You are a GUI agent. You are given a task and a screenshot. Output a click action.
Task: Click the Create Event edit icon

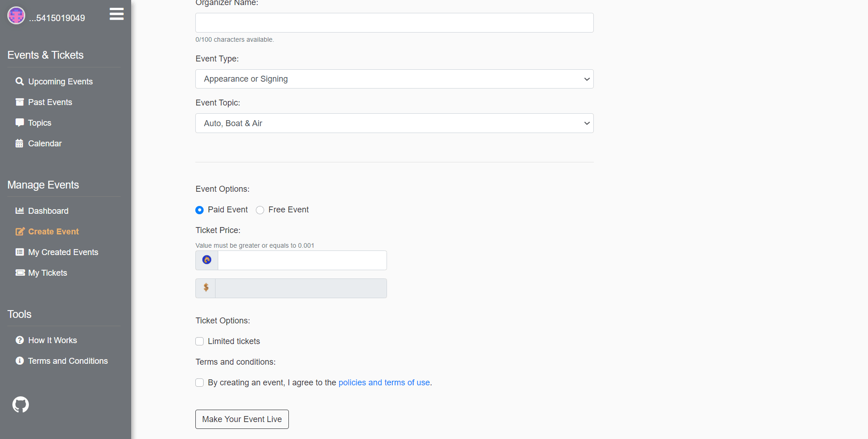click(x=20, y=231)
